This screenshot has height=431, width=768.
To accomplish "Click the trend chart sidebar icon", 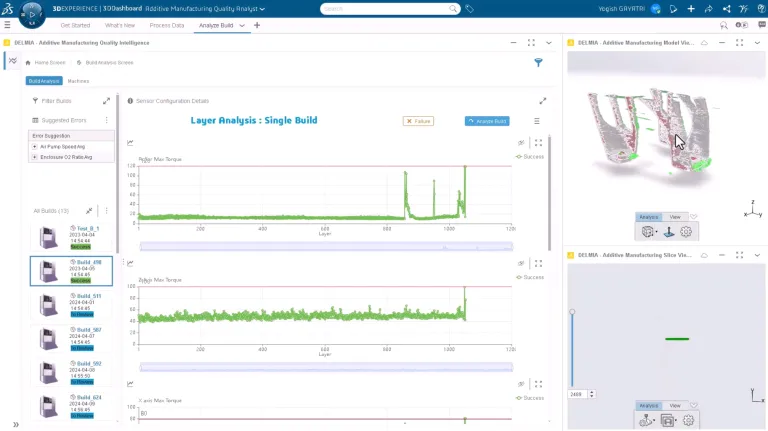I will coord(13,61).
